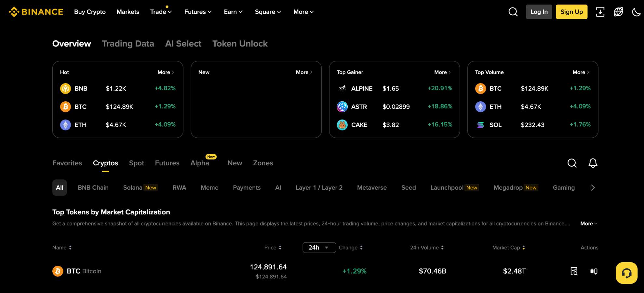Expand the Trade menu in header
The width and height of the screenshot is (644, 293).
(x=161, y=12)
